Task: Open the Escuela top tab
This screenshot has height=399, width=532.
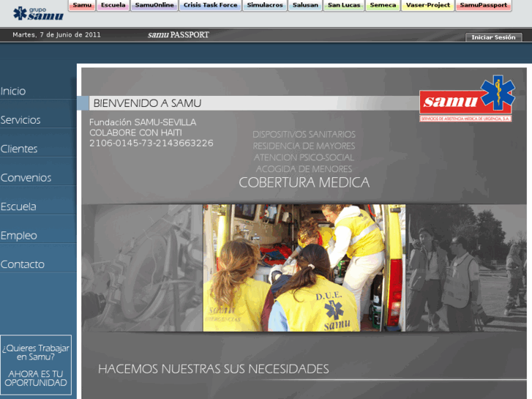Action: point(113,5)
